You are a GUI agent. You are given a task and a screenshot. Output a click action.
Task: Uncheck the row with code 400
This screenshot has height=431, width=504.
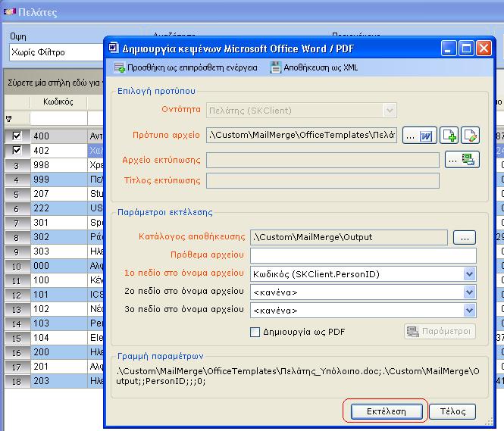point(17,136)
